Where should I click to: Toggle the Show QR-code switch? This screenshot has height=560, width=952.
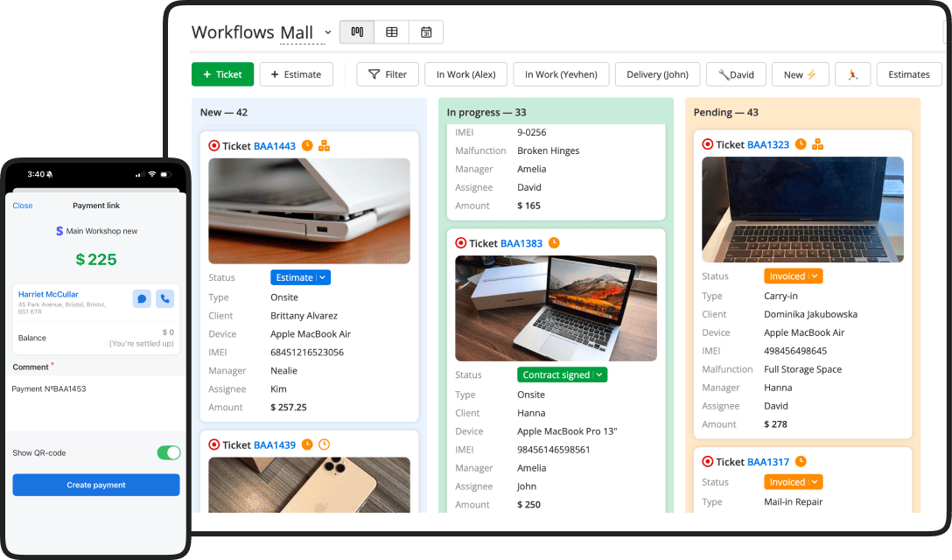pyautogui.click(x=168, y=452)
